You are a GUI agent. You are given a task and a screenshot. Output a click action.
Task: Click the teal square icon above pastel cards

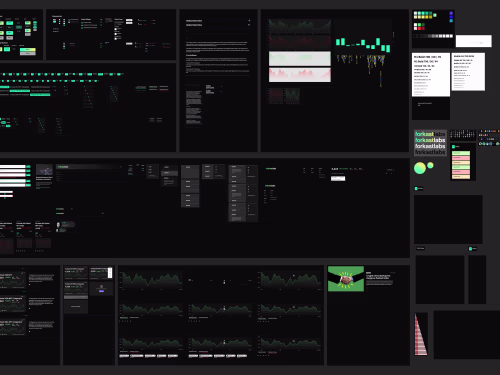[453, 146]
